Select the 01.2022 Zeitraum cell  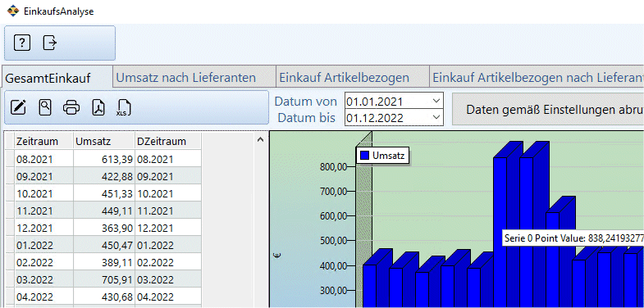pyautogui.click(x=43, y=245)
